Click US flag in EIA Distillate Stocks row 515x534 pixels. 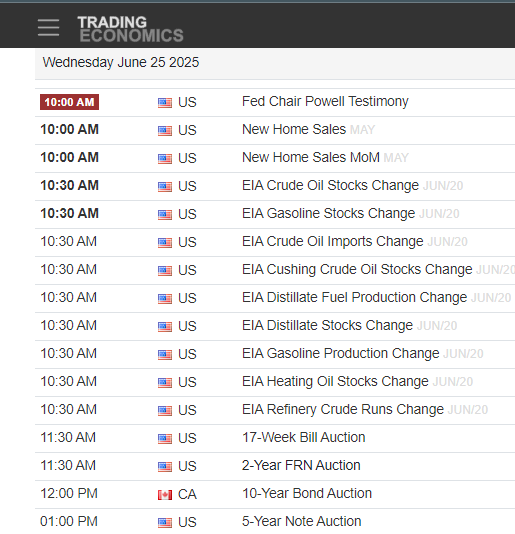pos(165,326)
